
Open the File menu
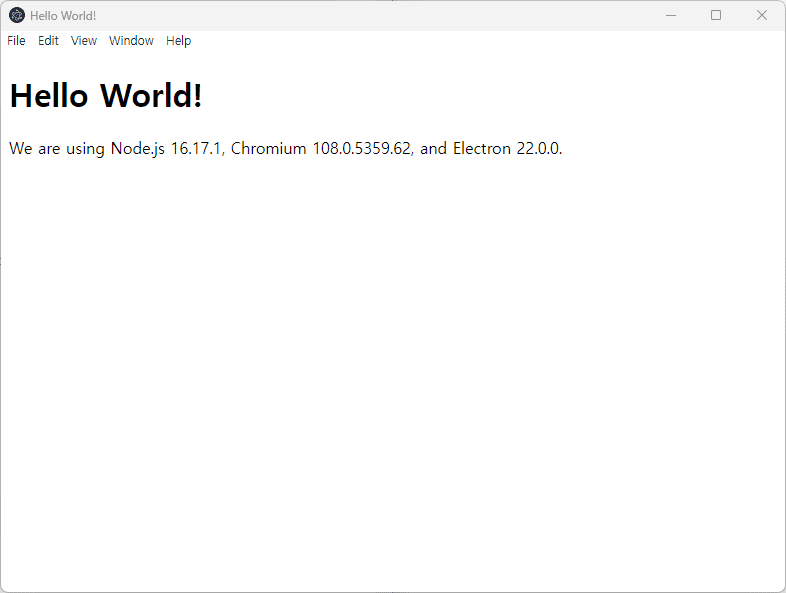point(16,41)
